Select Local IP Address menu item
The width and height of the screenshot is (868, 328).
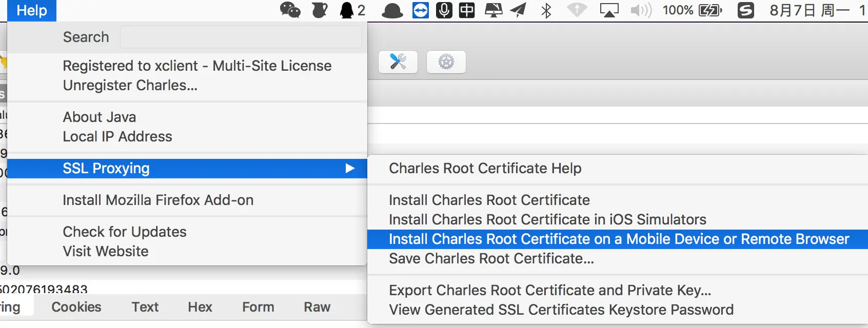point(117,136)
